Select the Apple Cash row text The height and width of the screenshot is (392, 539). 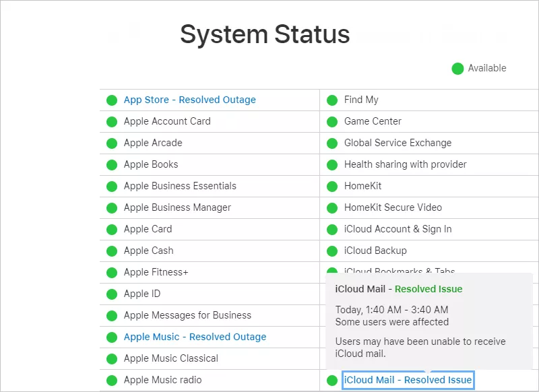[x=148, y=251]
